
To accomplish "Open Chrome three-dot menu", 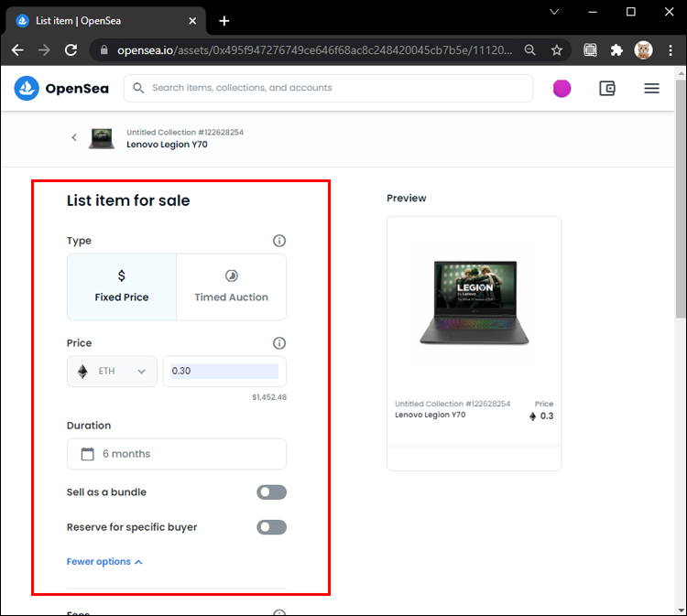I will click(x=671, y=50).
